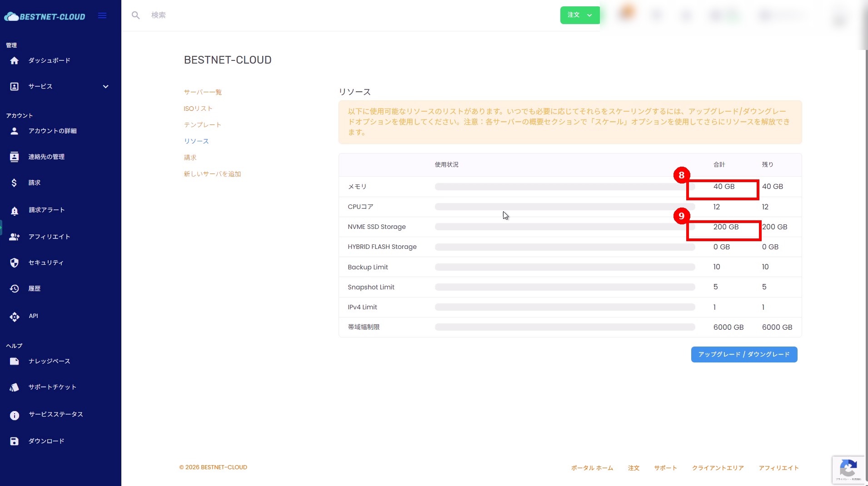Click the Dashboard home icon
Image resolution: width=868 pixels, height=486 pixels.
(15, 60)
